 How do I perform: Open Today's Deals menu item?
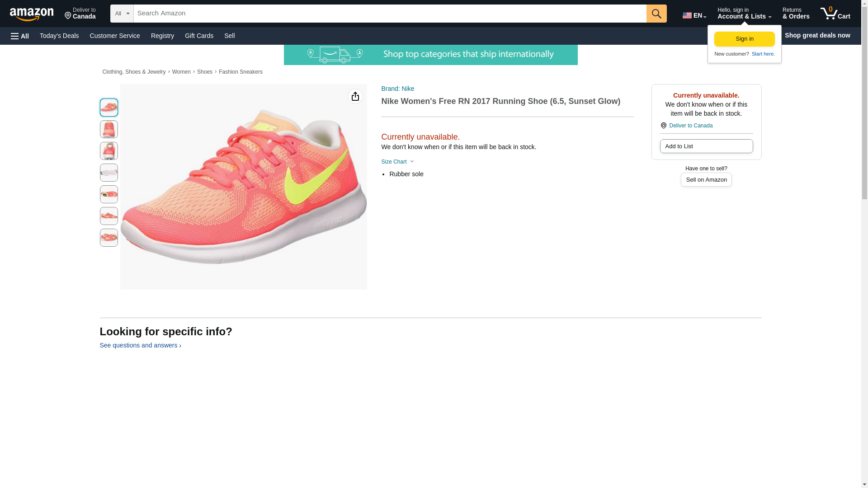coord(59,36)
